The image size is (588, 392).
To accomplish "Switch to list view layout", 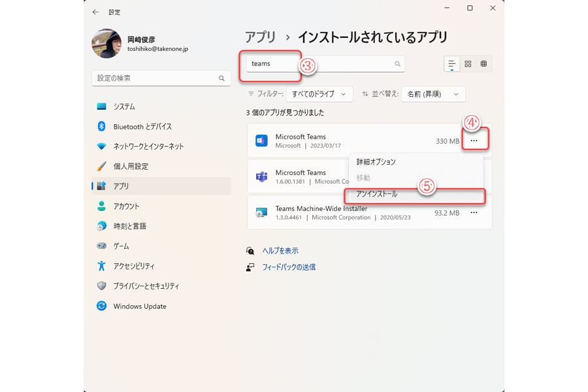I will pos(452,64).
